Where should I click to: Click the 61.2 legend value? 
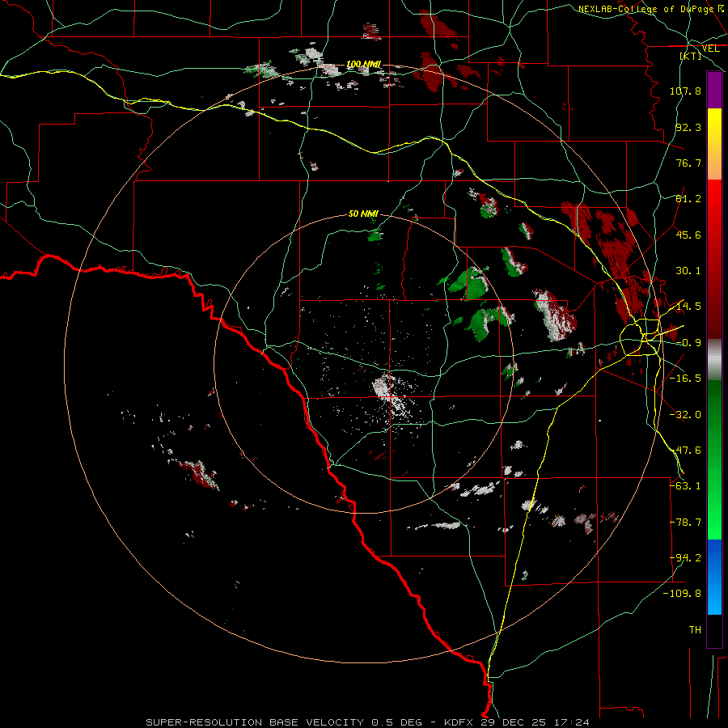pos(688,199)
